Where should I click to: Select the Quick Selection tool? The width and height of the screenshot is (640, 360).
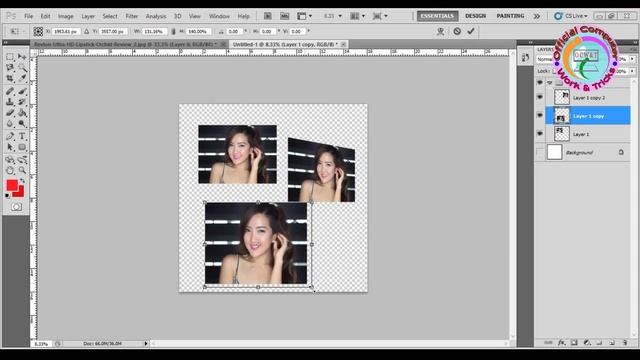point(22,67)
